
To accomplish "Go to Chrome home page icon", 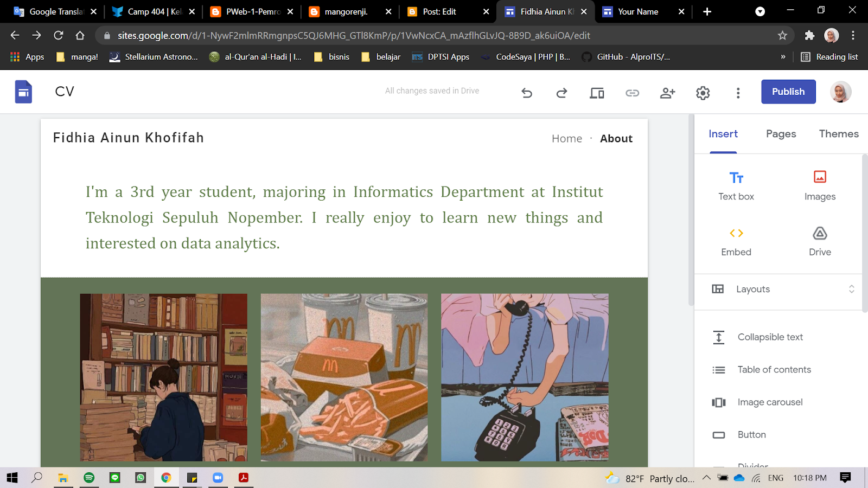I will pyautogui.click(x=80, y=35).
